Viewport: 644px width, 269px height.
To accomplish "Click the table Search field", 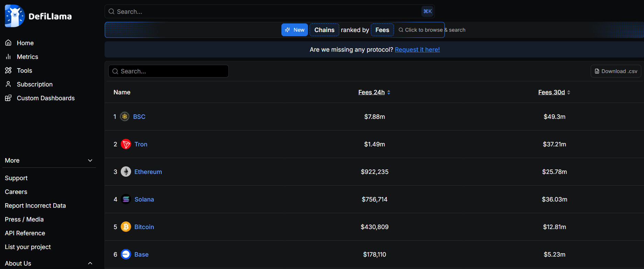I will pyautogui.click(x=169, y=71).
